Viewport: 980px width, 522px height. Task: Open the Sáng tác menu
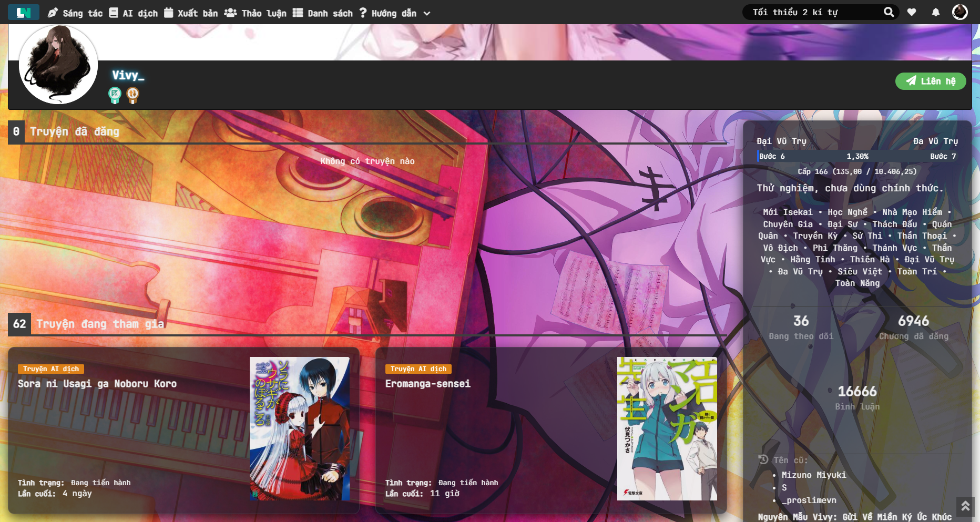point(75,13)
